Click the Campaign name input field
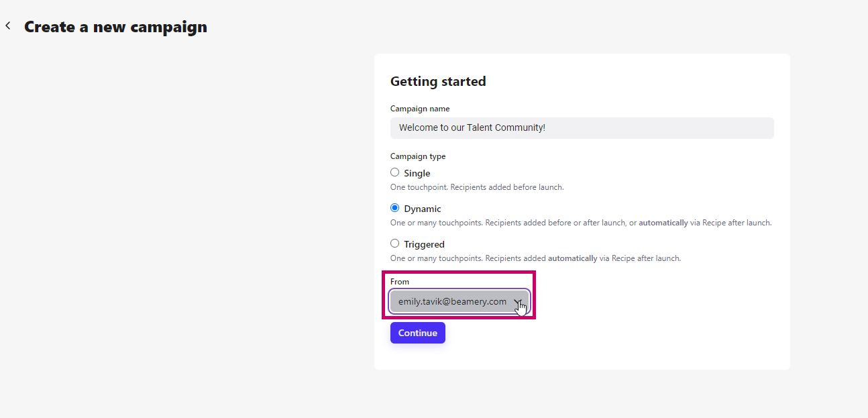 (x=582, y=128)
